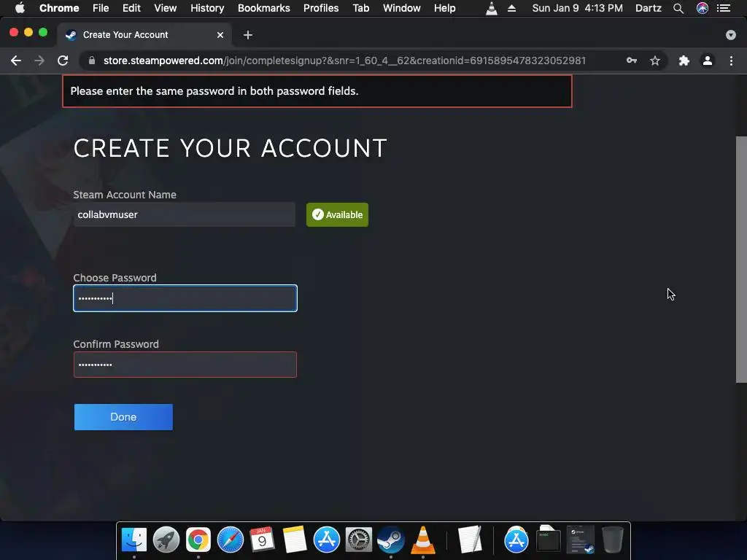Click the date and time display
The height and width of the screenshot is (560, 747).
pos(578,8)
